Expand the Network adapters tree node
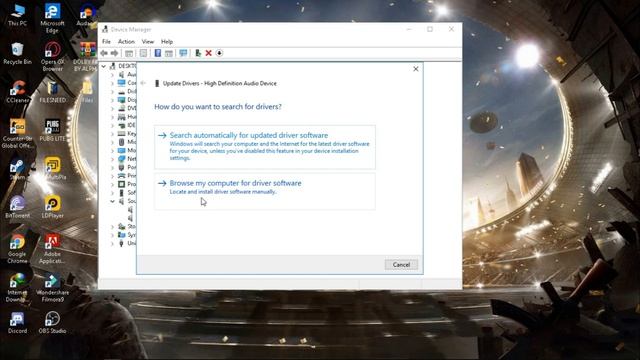Screen dimensions: 640x360 (112, 159)
